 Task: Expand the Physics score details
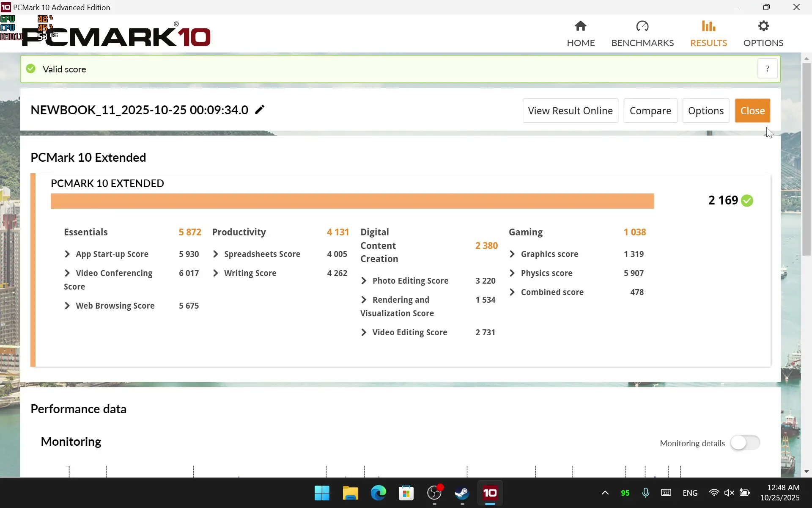[x=512, y=273]
